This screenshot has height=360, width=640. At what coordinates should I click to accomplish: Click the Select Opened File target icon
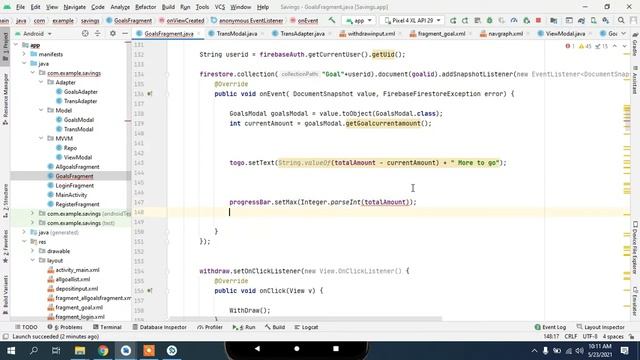coord(85,33)
